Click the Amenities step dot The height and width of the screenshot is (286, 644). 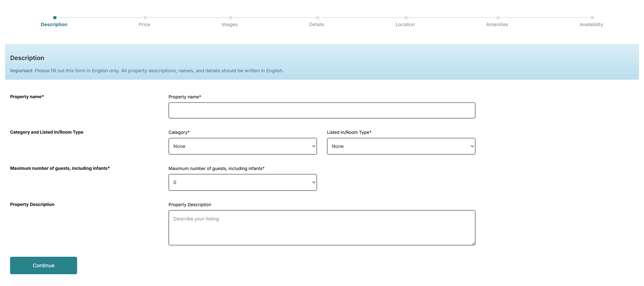498,17
